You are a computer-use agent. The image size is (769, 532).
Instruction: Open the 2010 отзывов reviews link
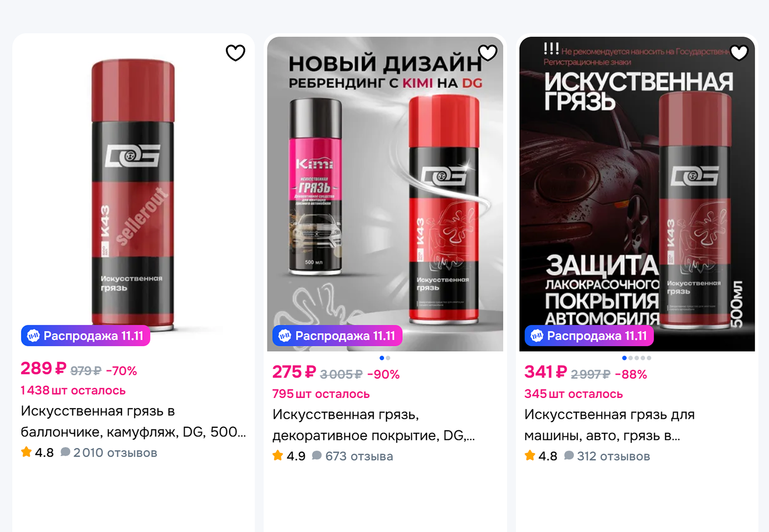[x=109, y=453]
